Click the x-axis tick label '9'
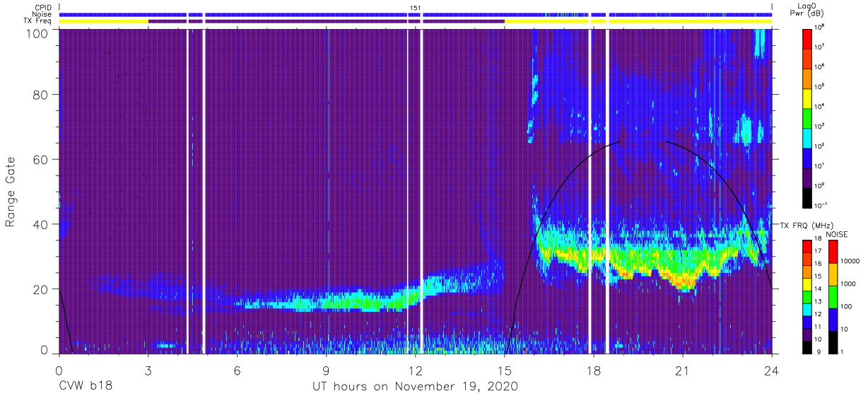 tap(326, 371)
